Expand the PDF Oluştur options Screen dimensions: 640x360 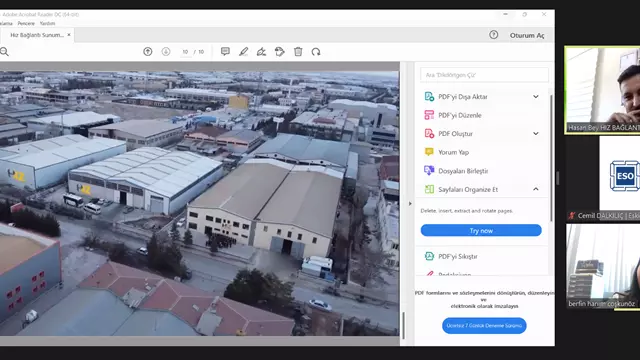[536, 133]
